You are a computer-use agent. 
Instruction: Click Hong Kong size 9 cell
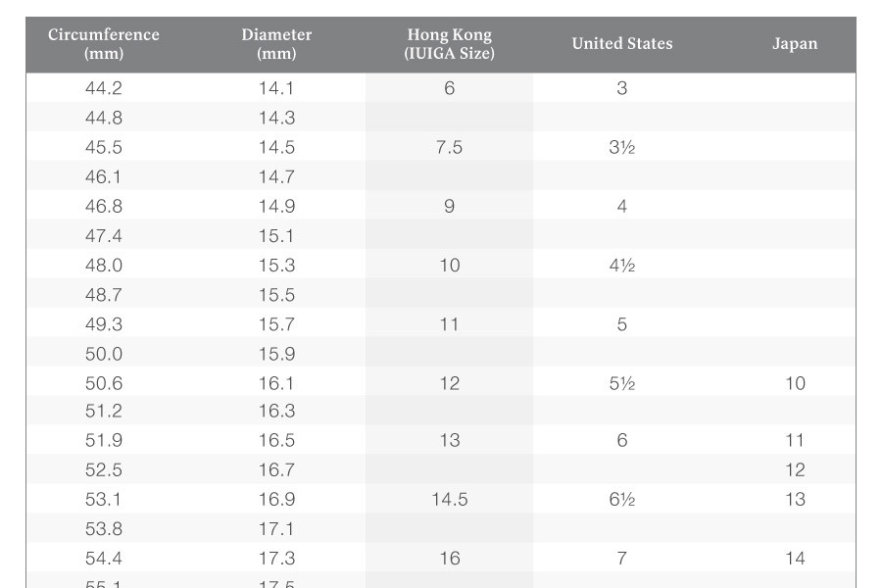pyautogui.click(x=450, y=207)
